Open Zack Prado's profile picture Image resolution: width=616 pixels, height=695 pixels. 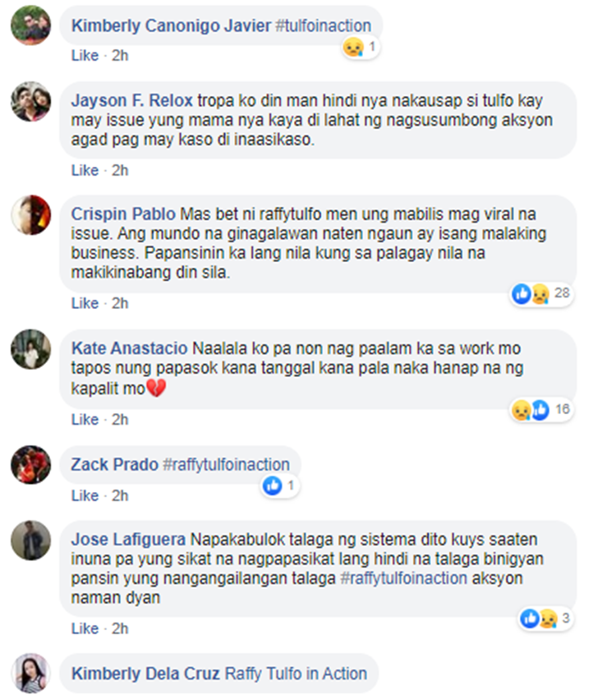30,464
